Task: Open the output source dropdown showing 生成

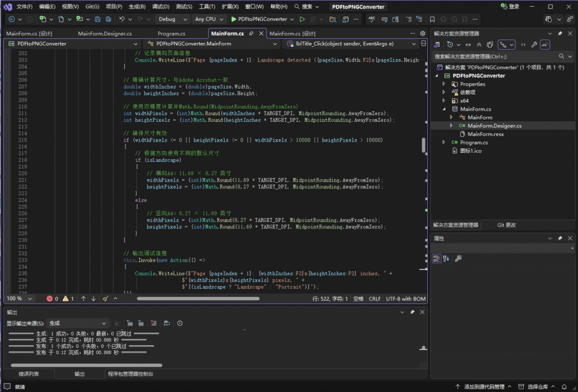Action: coord(78,323)
